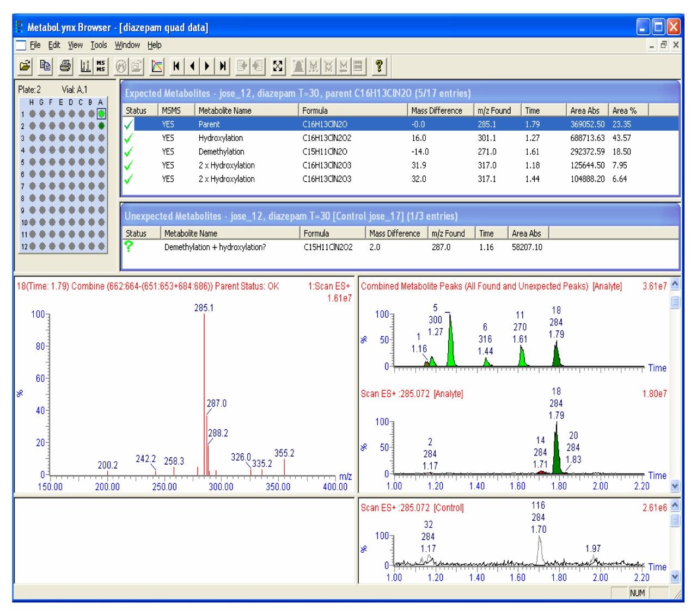
Task: Select the Demethylation metabolite row
Action: click(x=400, y=152)
